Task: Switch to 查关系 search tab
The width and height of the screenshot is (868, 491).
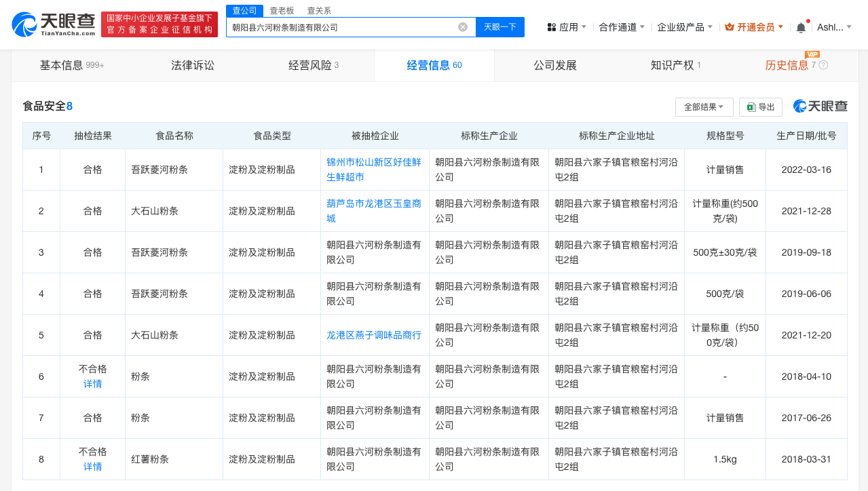Action: (x=319, y=10)
